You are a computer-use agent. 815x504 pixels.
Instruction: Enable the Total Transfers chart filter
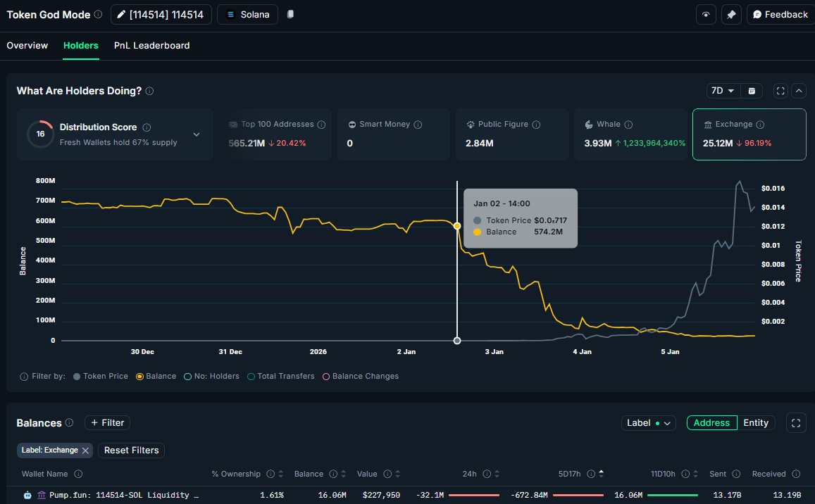(x=253, y=376)
